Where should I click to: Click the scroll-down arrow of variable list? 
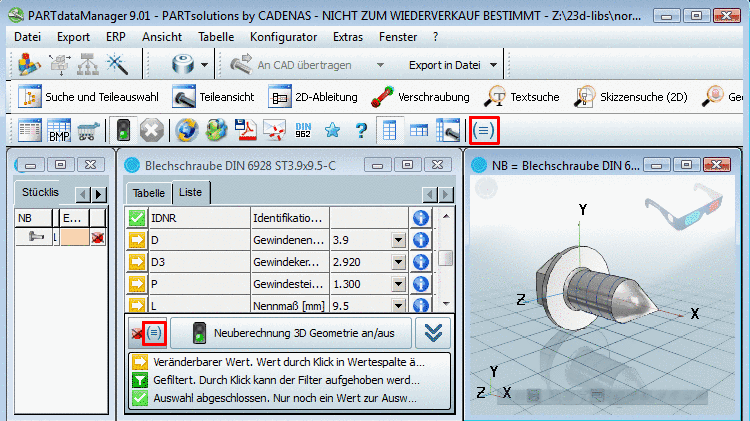click(x=446, y=303)
